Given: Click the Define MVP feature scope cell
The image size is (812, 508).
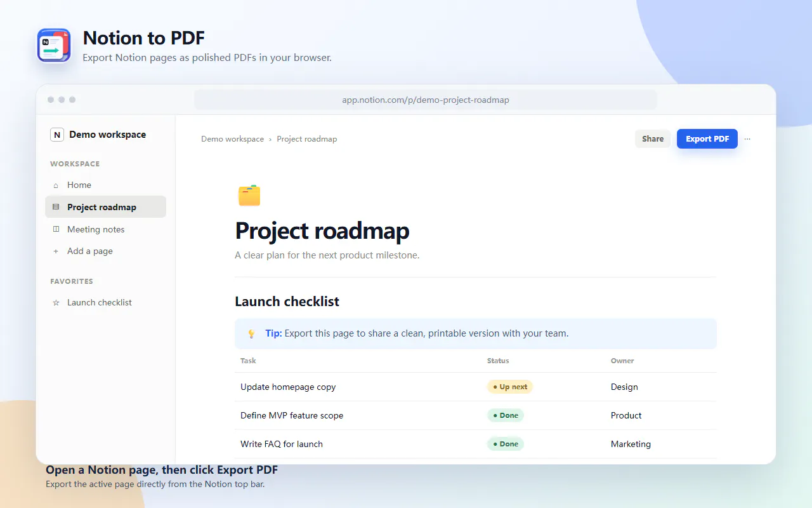Looking at the screenshot, I should click(292, 415).
